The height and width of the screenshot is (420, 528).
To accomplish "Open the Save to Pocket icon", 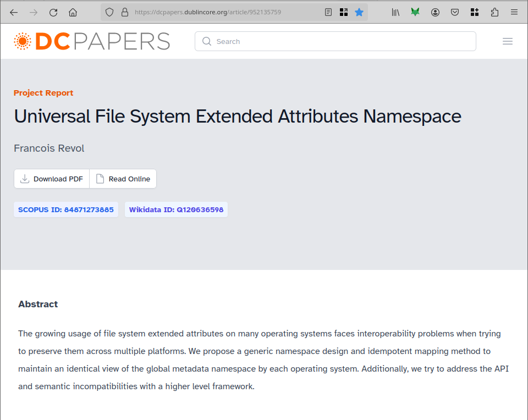I will (455, 12).
